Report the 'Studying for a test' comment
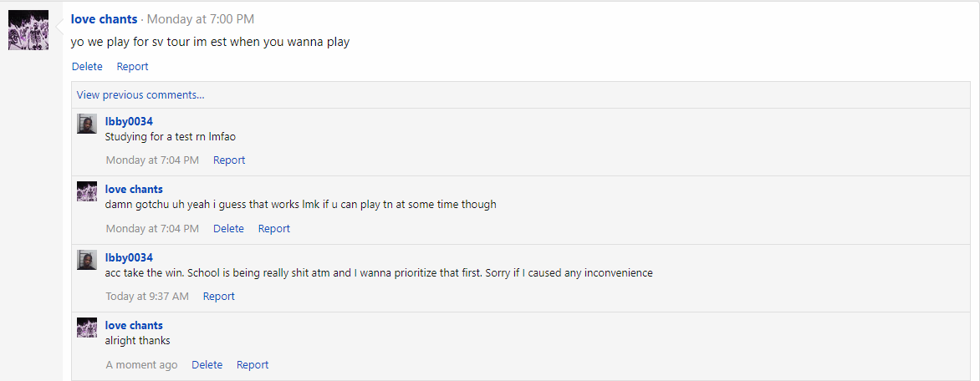The height and width of the screenshot is (381, 980). tap(229, 160)
